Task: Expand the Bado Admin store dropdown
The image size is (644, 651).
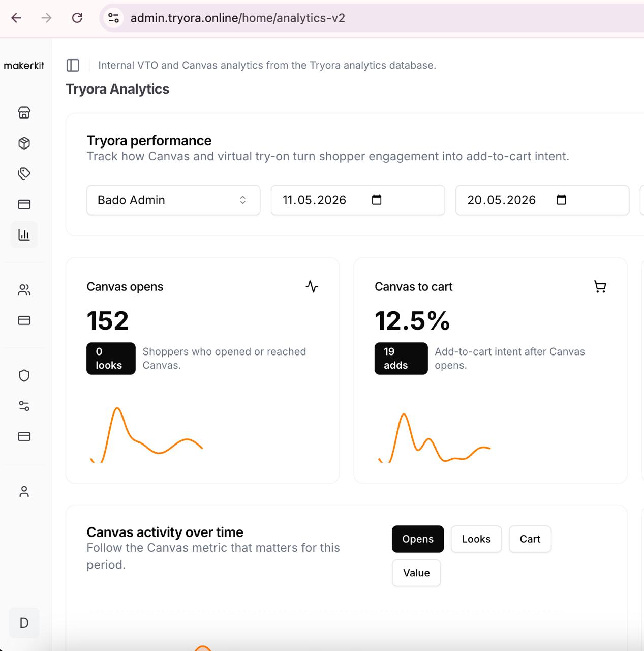Action: 173,200
